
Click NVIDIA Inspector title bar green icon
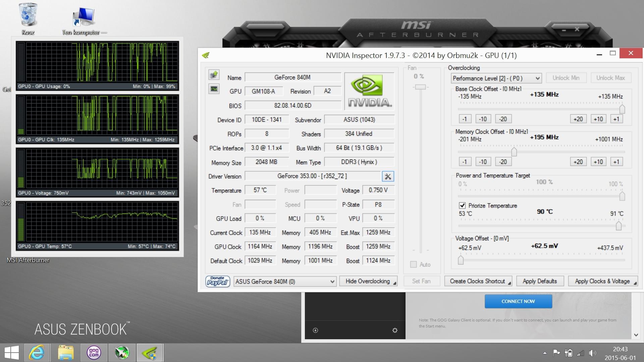pos(206,55)
